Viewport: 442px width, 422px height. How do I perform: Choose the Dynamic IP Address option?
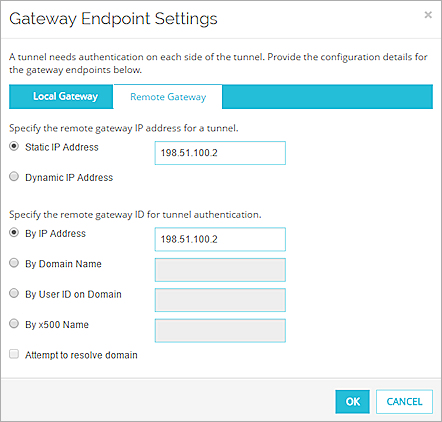click(x=14, y=176)
